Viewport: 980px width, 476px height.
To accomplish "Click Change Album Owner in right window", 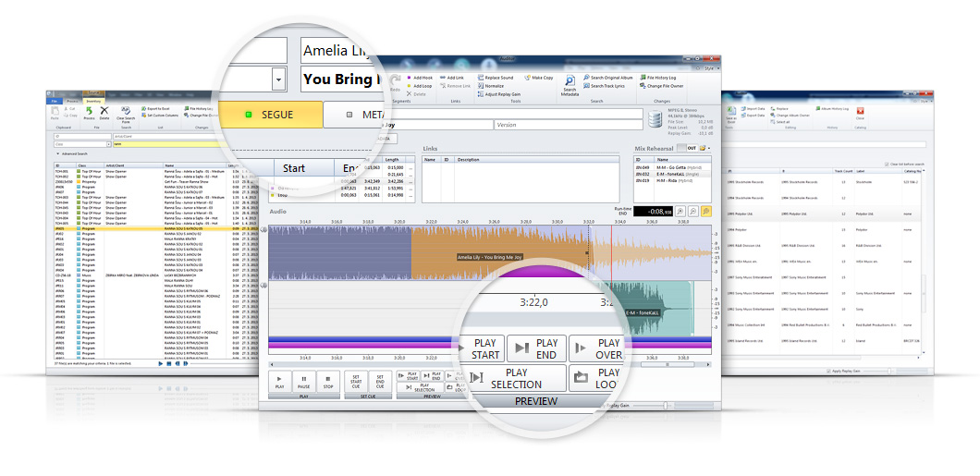I will (x=789, y=116).
